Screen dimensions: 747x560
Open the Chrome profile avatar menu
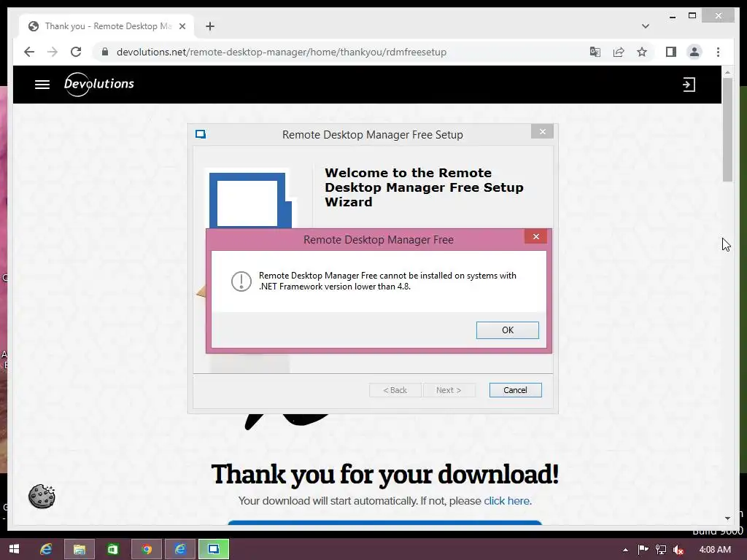pos(694,52)
